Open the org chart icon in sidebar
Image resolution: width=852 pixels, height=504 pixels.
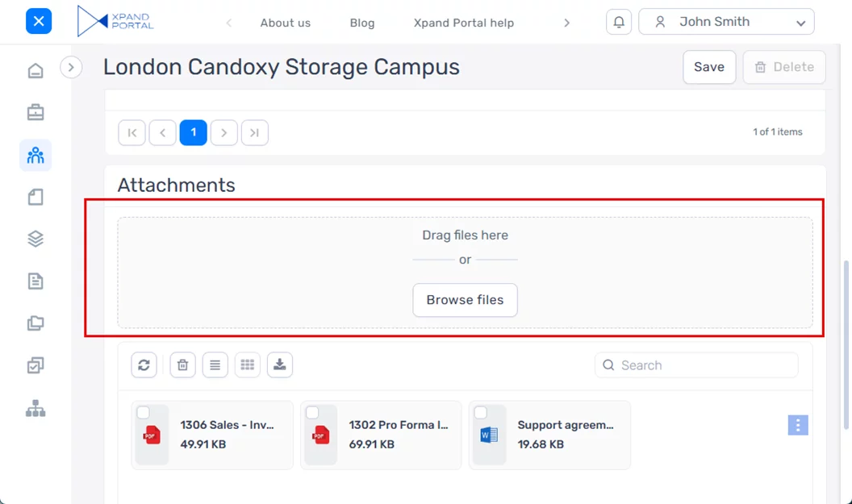click(x=35, y=409)
